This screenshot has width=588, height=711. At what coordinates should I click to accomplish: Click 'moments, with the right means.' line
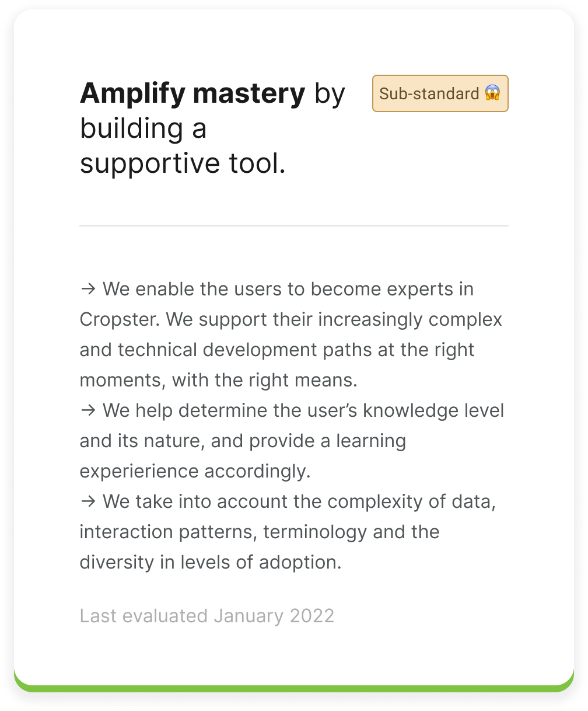coord(218,380)
